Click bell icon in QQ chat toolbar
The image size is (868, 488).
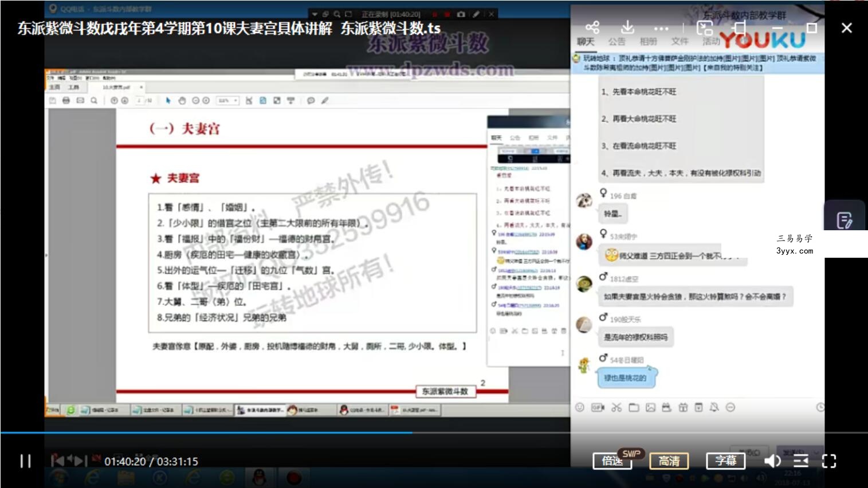[714, 407]
